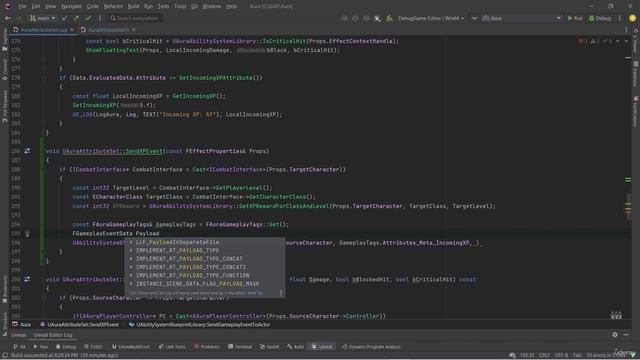Open the Window menu

click(211, 7)
